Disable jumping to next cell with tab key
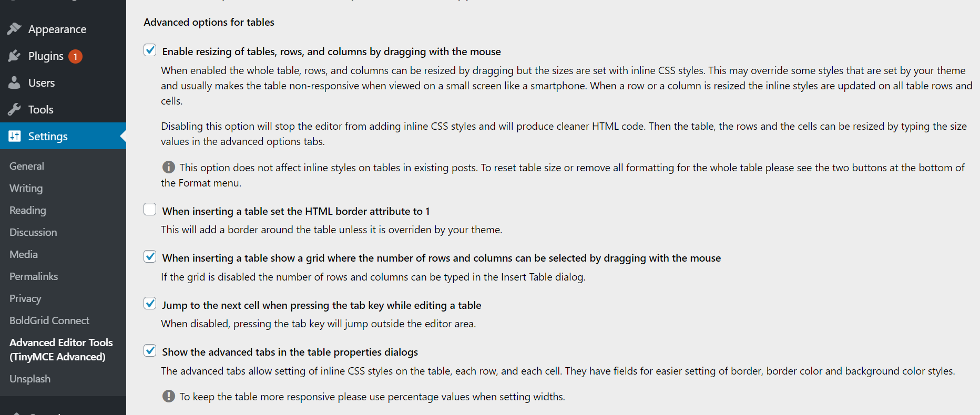This screenshot has width=980, height=415. (x=150, y=303)
